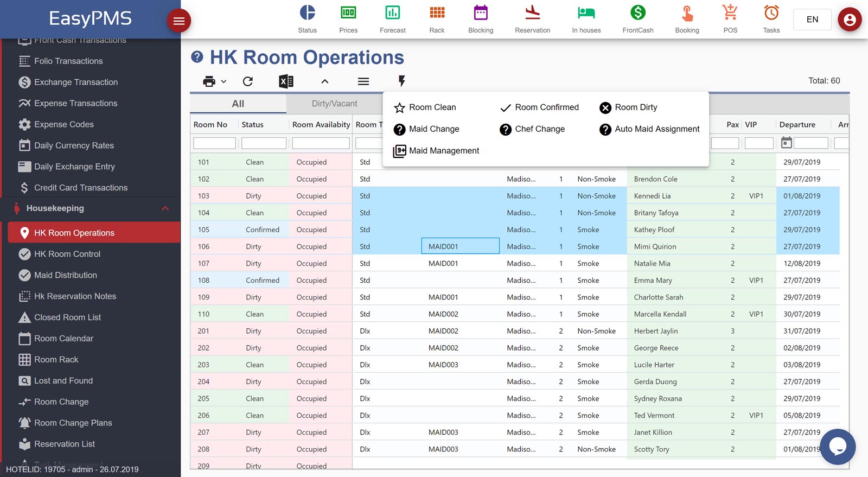
Task: Click the lightning bolt quick actions icon
Action: click(401, 81)
